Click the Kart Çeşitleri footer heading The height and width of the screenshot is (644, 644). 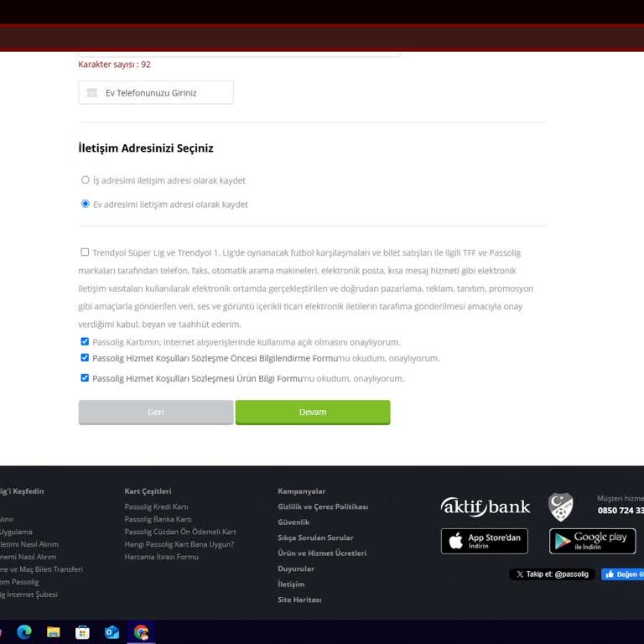(148, 491)
